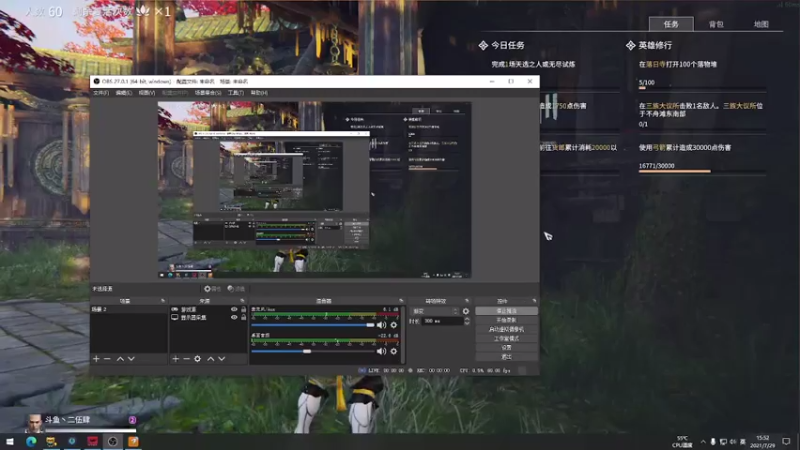Enable Studio Mode button
This screenshot has height=450, width=800.
click(506, 338)
